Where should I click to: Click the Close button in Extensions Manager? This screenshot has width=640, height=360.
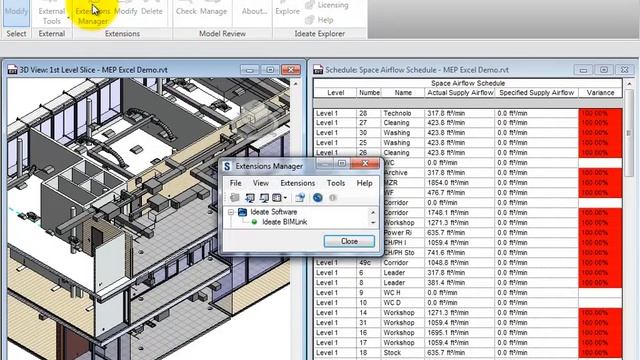pyautogui.click(x=349, y=241)
